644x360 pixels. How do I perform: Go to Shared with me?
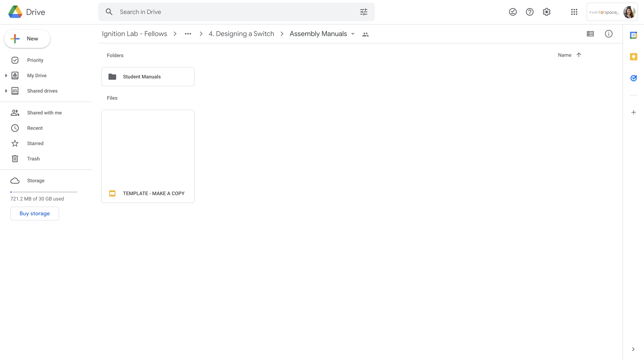pos(44,113)
